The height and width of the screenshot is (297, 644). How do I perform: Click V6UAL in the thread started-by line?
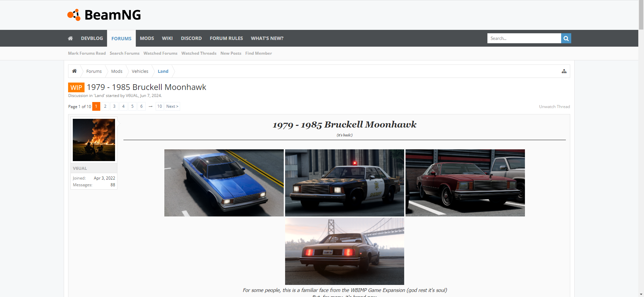(x=132, y=96)
